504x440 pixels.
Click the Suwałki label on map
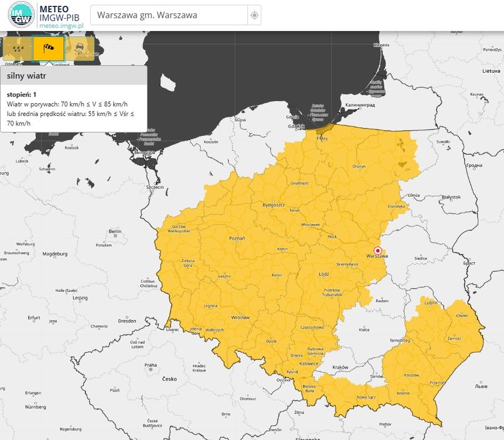443,142
